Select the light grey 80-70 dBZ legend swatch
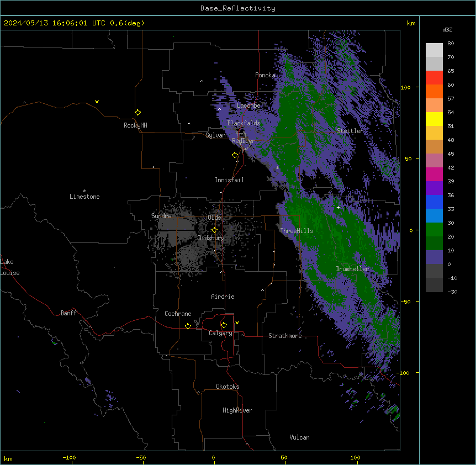476x465 pixels. tap(434, 50)
